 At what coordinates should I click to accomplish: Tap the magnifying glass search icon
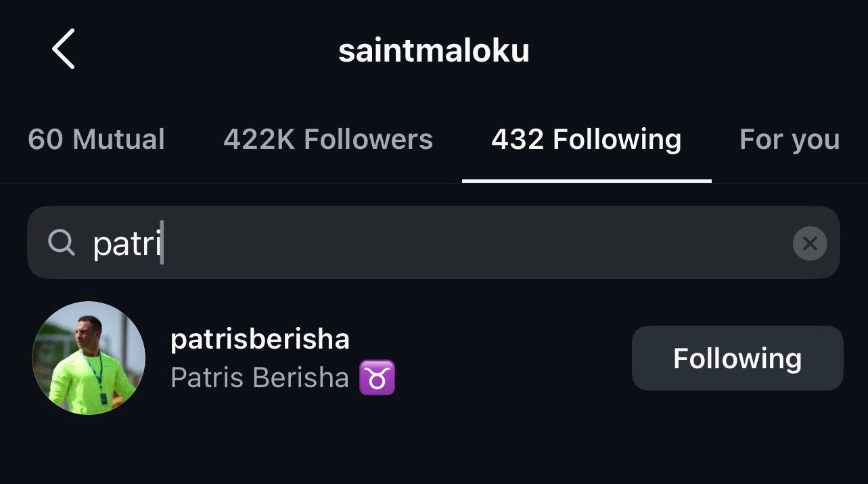click(62, 242)
